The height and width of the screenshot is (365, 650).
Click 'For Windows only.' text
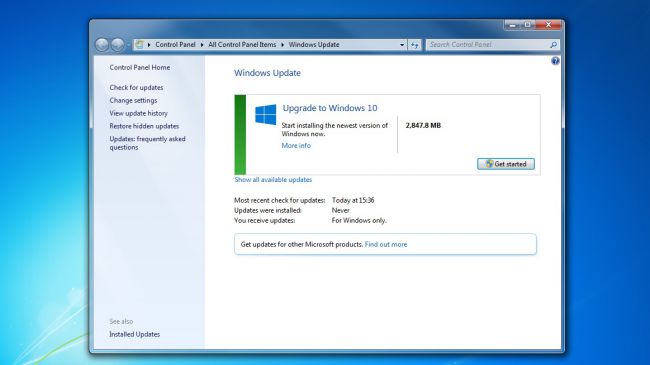pos(359,221)
